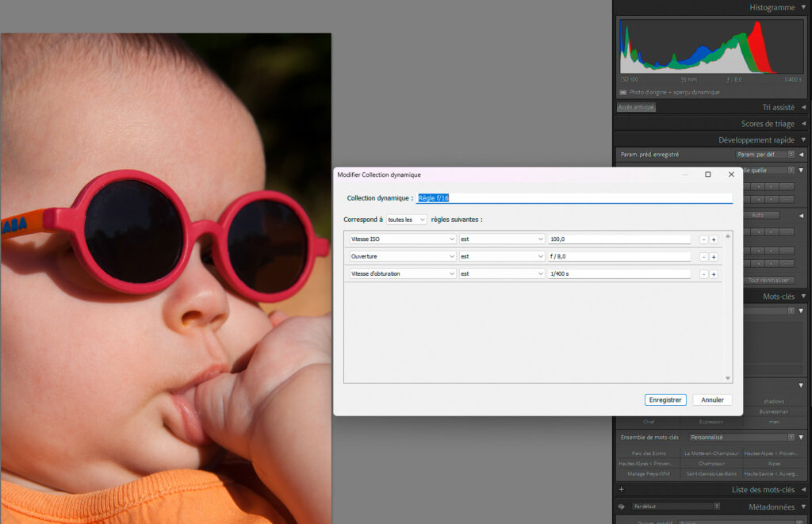Click Annuler to cancel the dialog
The image size is (812, 524).
click(712, 400)
